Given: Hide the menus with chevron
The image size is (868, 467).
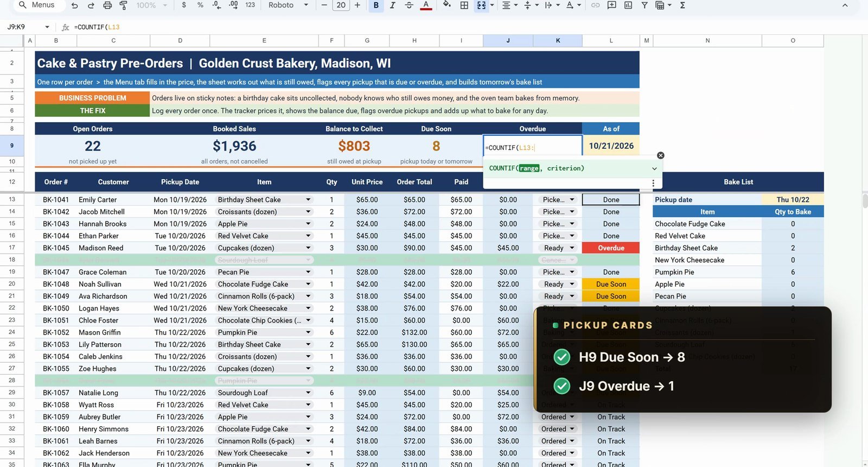Looking at the screenshot, I should click(x=845, y=5).
